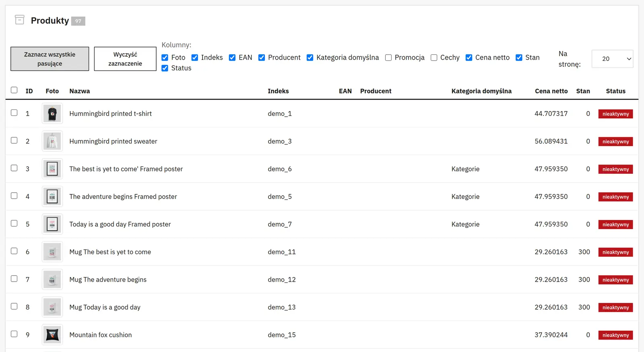Click Zaznacz wszystkie pasujące button
The width and height of the screenshot is (644, 352).
50,59
